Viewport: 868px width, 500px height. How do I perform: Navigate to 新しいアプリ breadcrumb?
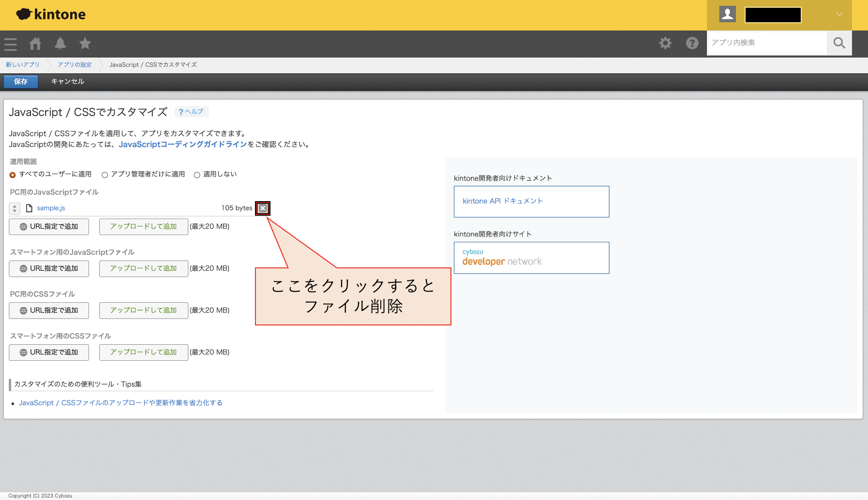pos(23,65)
